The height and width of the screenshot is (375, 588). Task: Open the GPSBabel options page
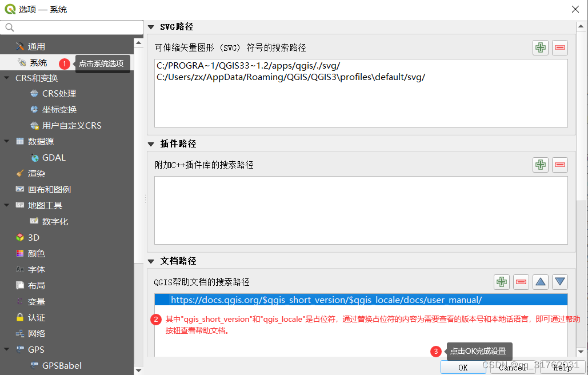click(x=62, y=366)
